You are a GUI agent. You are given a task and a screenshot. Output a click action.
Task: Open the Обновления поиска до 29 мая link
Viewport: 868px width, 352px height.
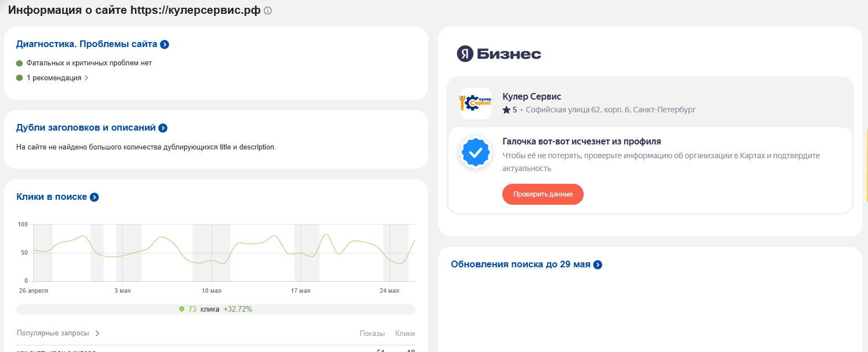521,264
